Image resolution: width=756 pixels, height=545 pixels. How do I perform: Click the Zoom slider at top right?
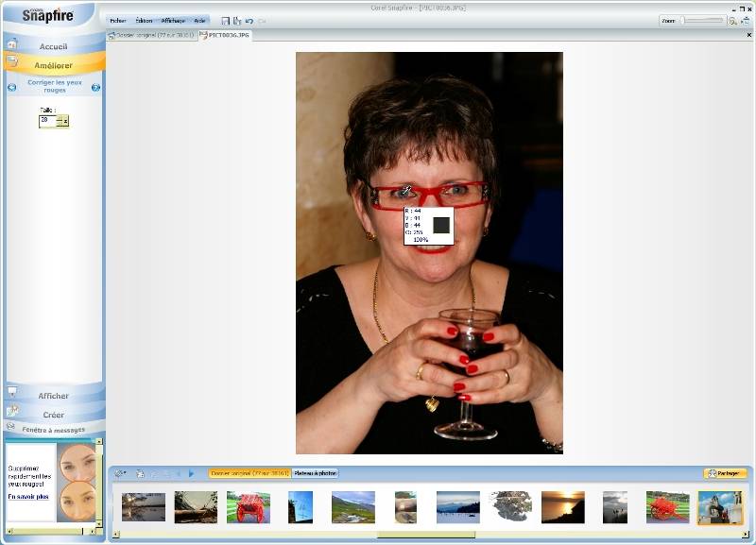point(701,21)
